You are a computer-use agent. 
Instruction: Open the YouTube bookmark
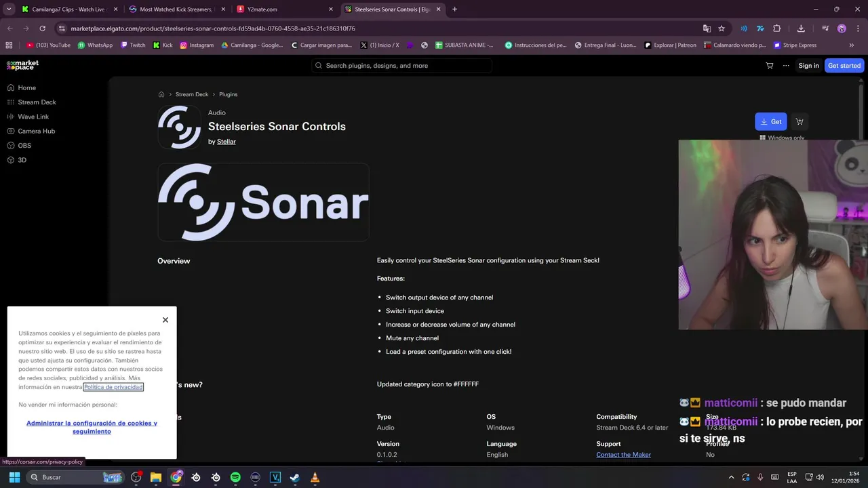pos(48,45)
